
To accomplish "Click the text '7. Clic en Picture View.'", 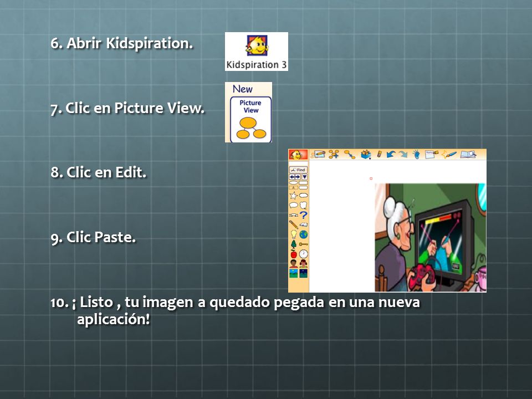I will click(127, 108).
